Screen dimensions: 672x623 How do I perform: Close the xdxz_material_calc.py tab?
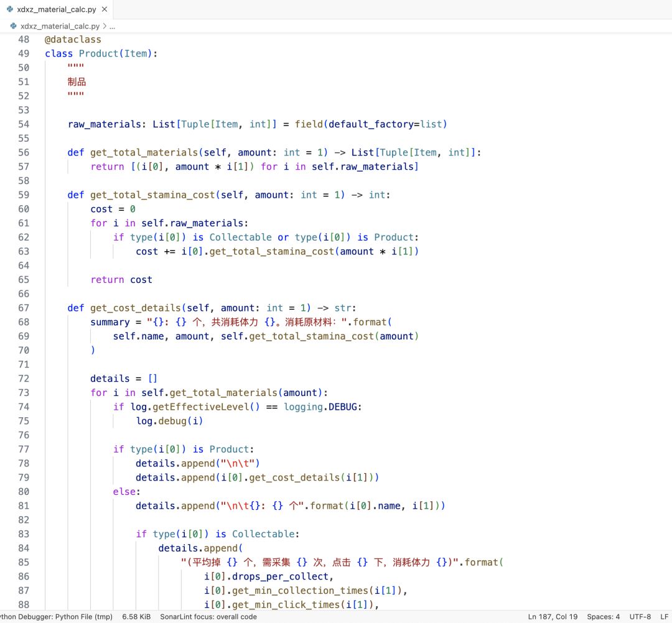pyautogui.click(x=104, y=9)
